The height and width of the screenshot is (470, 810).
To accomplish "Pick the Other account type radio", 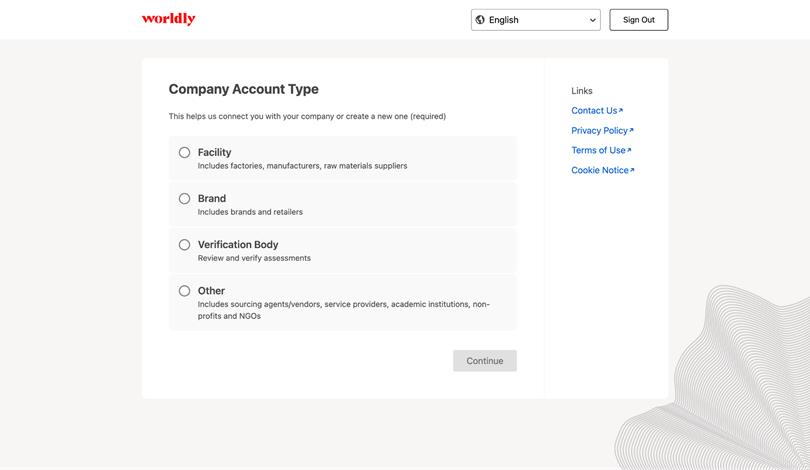I will (x=184, y=291).
